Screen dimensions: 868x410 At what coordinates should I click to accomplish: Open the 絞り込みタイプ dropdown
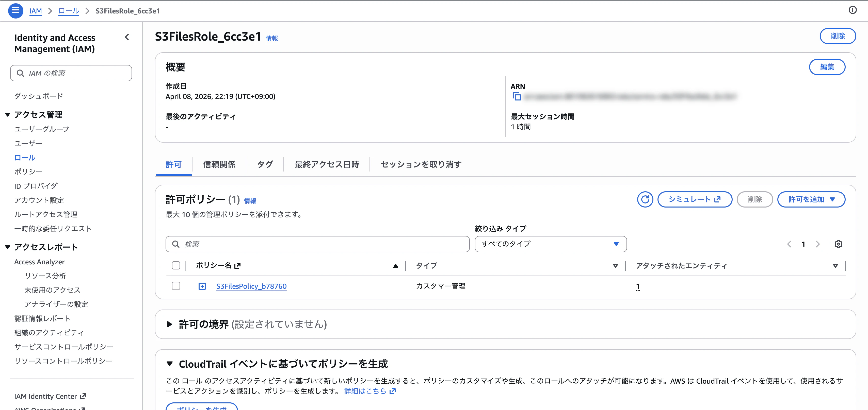click(x=551, y=244)
